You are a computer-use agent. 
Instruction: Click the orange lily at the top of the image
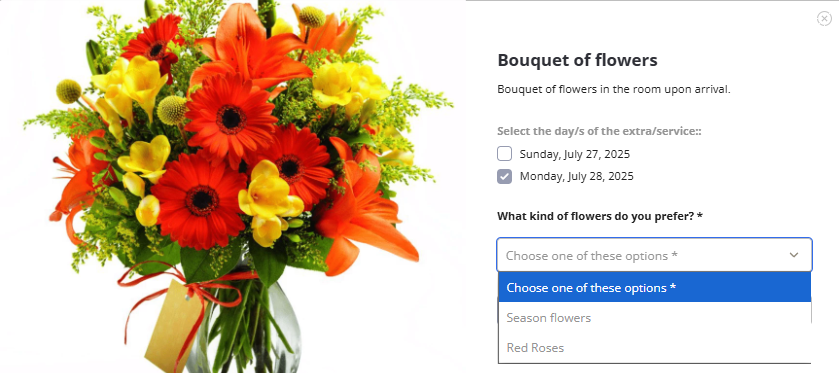250,49
